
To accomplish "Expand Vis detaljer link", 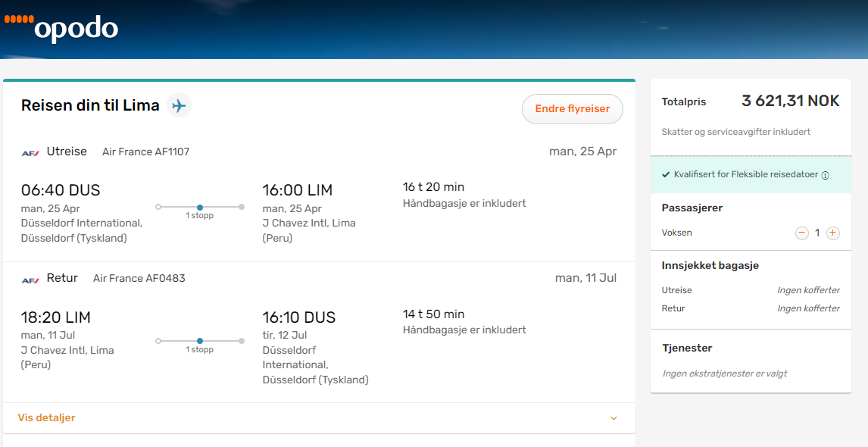I will click(x=46, y=417).
